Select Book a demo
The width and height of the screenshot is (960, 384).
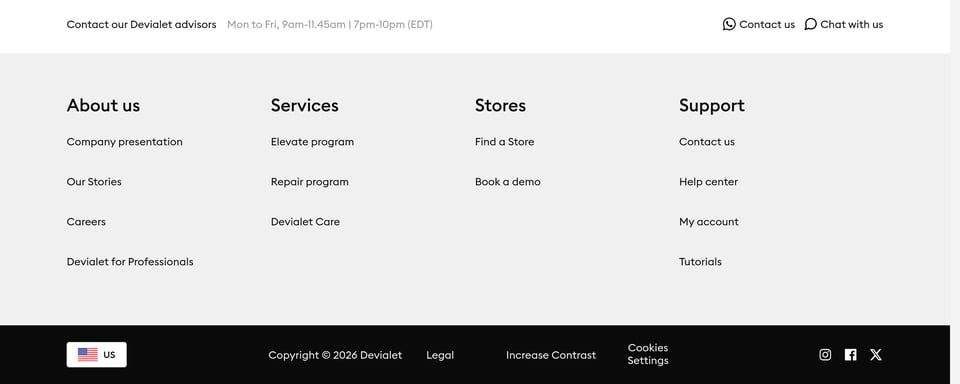pyautogui.click(x=508, y=182)
